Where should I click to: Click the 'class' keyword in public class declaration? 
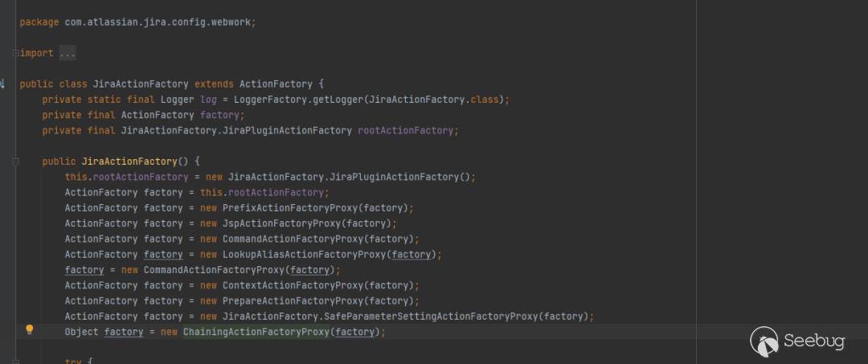point(73,84)
